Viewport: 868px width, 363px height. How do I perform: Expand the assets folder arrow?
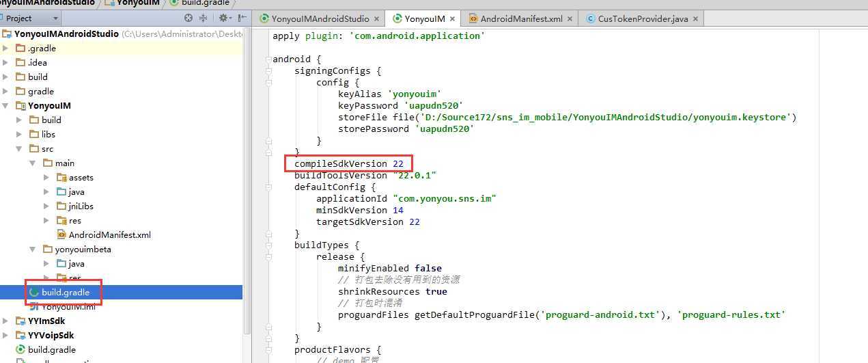46,178
